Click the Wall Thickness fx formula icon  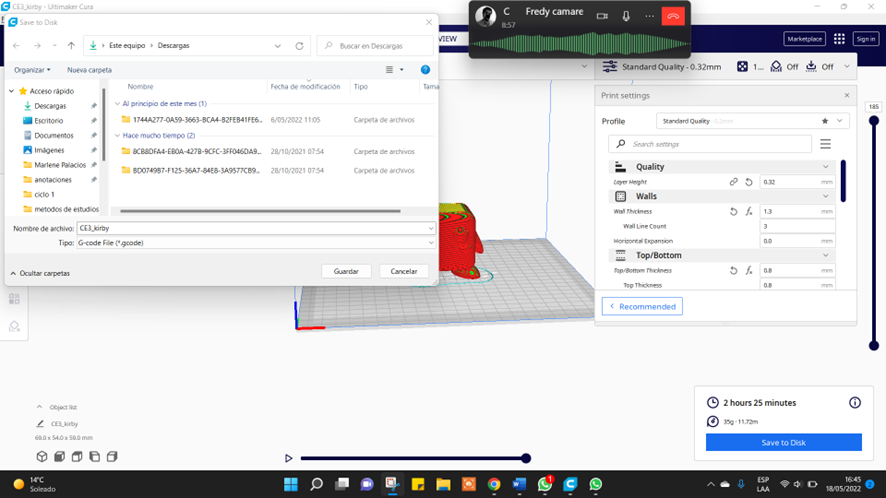coord(749,211)
